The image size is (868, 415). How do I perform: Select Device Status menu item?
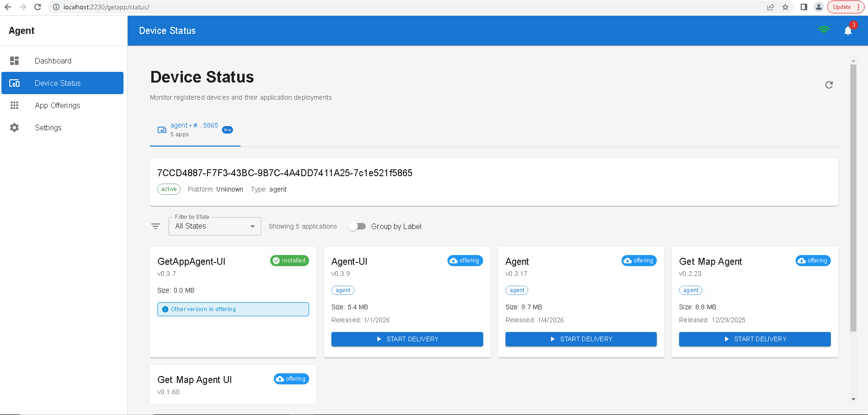pos(63,83)
